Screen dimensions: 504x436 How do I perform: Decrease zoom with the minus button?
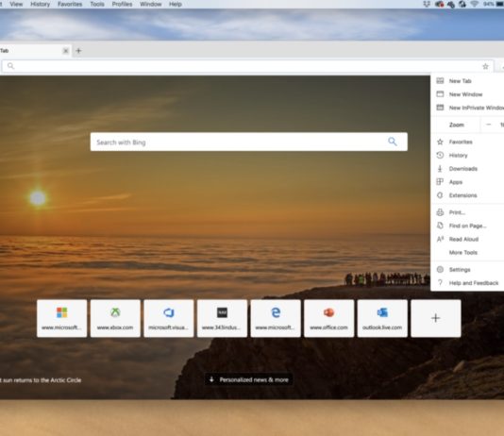click(489, 125)
